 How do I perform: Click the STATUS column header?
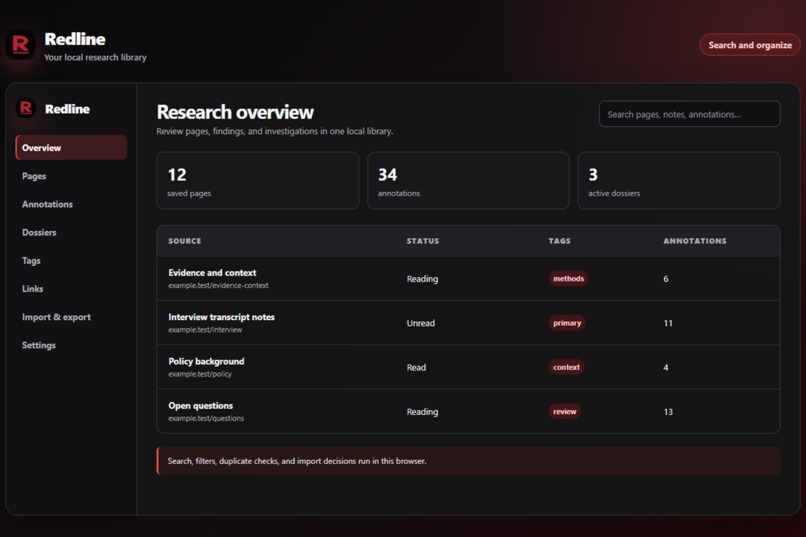tap(423, 241)
